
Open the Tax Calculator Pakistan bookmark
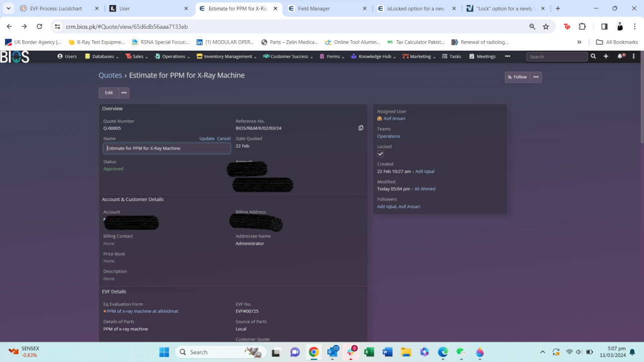coord(416,42)
